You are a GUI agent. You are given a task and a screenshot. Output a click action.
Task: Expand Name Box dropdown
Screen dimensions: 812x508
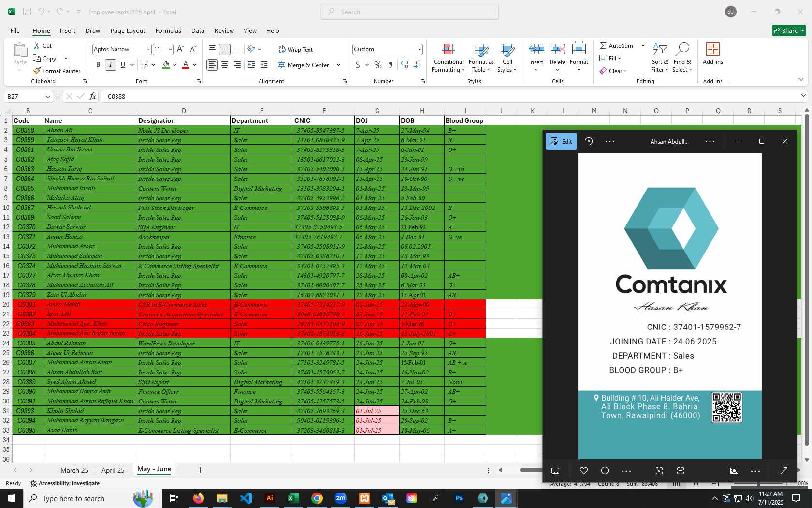tap(47, 96)
